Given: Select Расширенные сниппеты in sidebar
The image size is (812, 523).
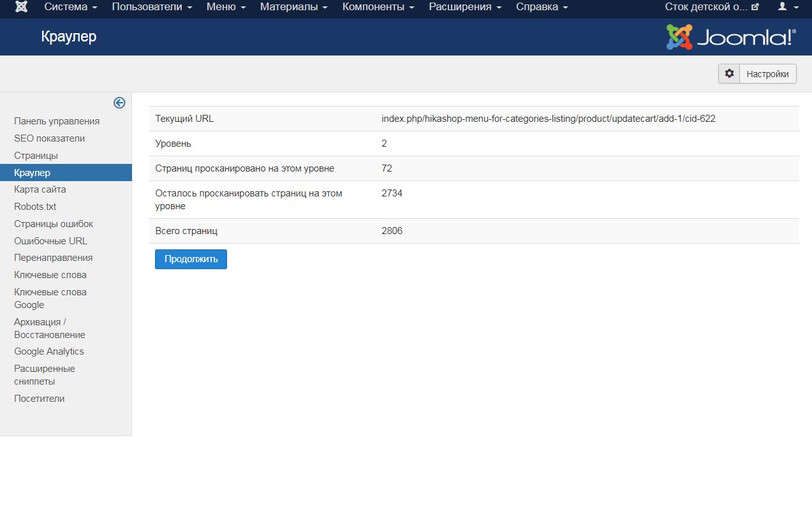Looking at the screenshot, I should 45,375.
